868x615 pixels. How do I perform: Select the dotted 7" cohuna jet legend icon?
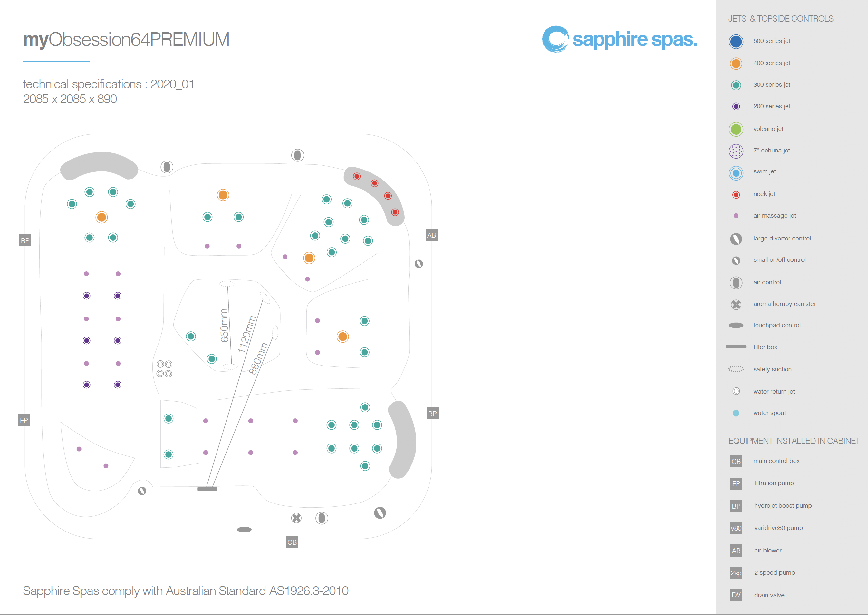736,151
